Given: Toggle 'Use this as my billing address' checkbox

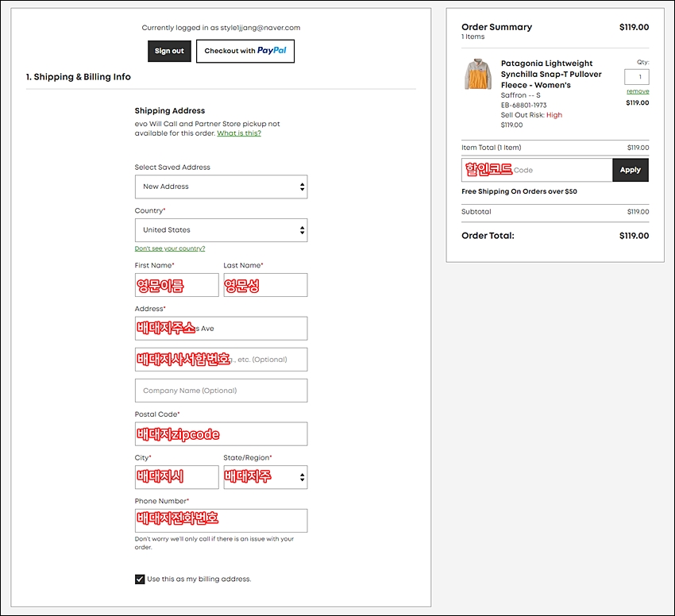Looking at the screenshot, I should point(140,579).
